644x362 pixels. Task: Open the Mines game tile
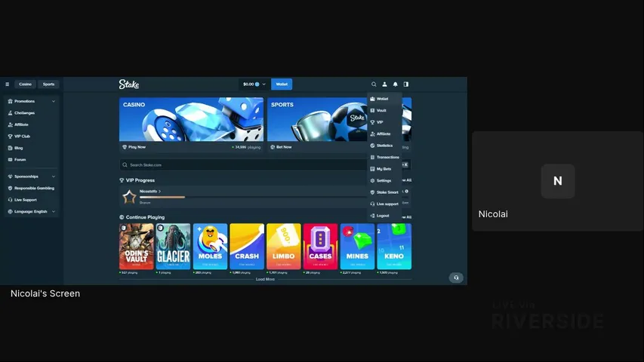357,247
